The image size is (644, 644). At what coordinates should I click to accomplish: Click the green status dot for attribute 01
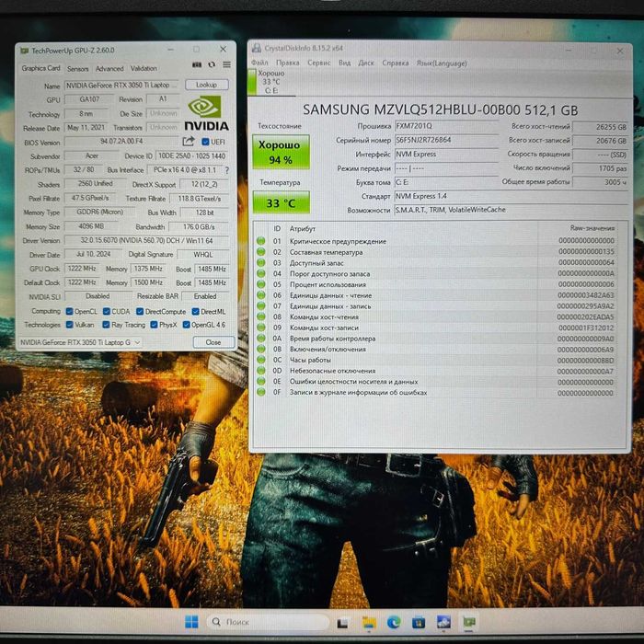(260, 241)
